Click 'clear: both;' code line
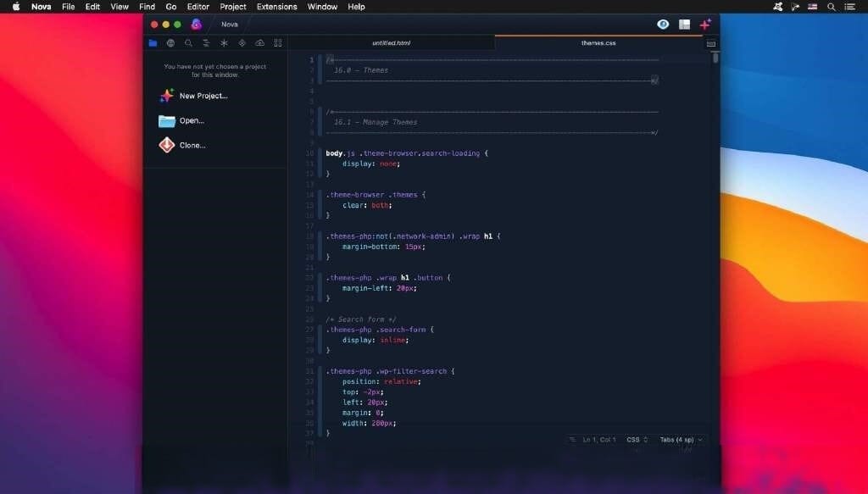 (367, 205)
